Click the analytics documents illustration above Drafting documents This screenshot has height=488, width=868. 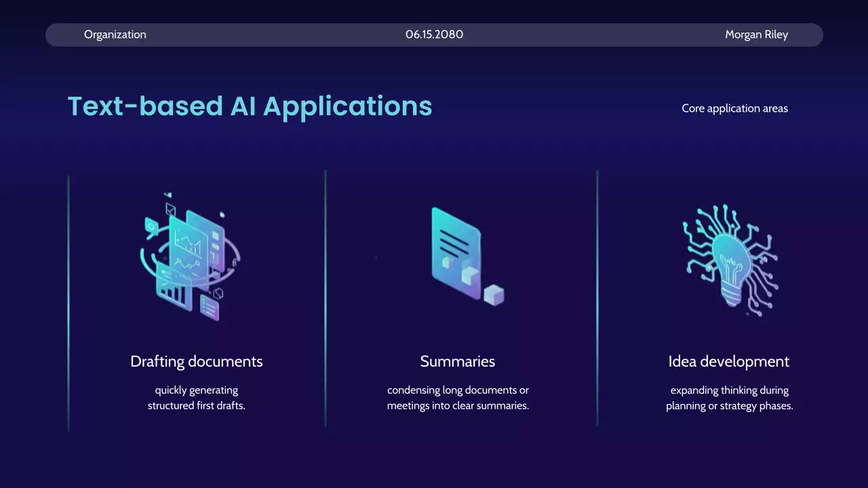pos(191,256)
